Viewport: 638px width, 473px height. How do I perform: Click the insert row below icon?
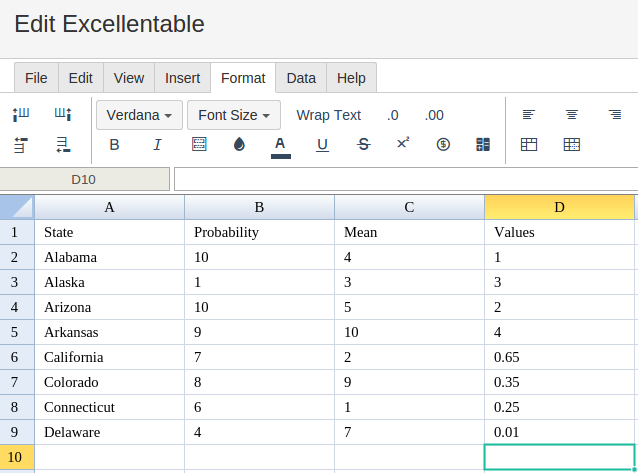tap(63, 145)
